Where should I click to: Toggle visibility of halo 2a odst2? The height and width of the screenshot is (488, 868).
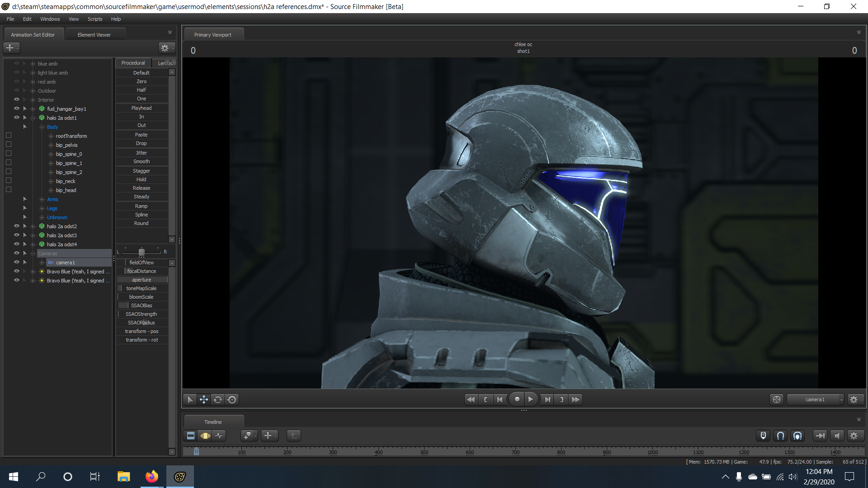coord(17,226)
